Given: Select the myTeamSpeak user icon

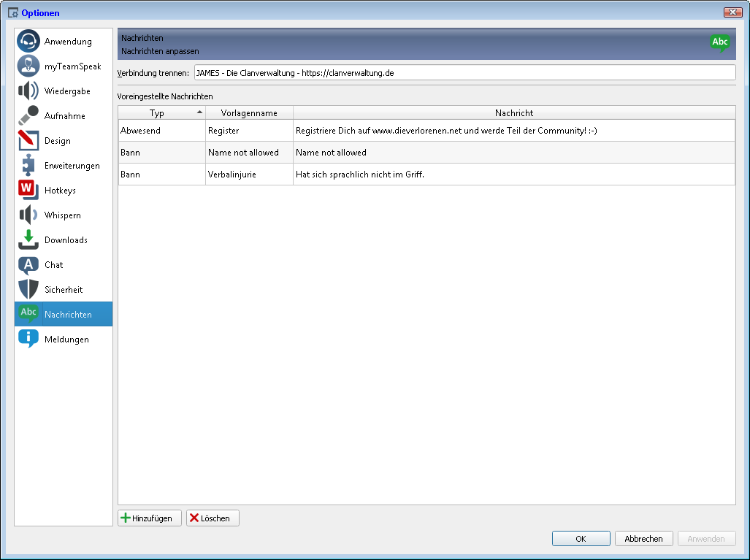Looking at the screenshot, I should pos(28,66).
